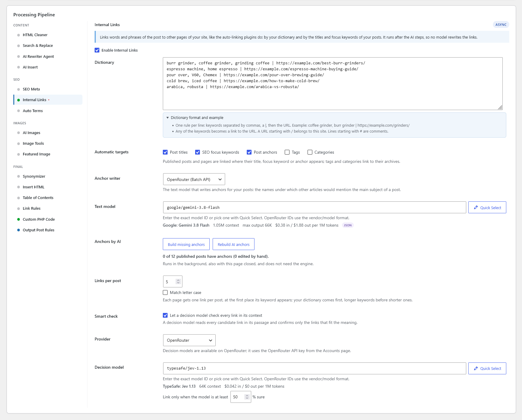The image size is (522, 420).
Task: Go to AI Rewriter Agent step
Action: click(38, 57)
